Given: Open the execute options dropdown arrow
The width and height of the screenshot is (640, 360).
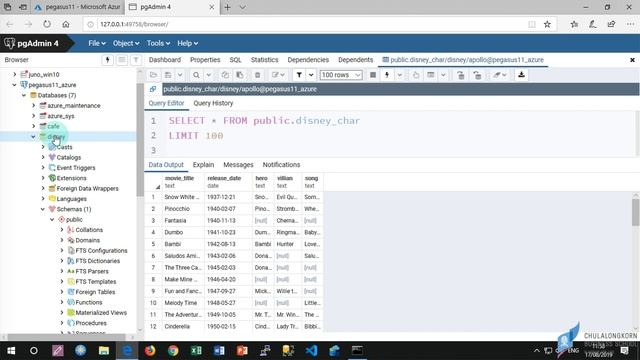Looking at the screenshot, I should pyautogui.click(x=399, y=75).
